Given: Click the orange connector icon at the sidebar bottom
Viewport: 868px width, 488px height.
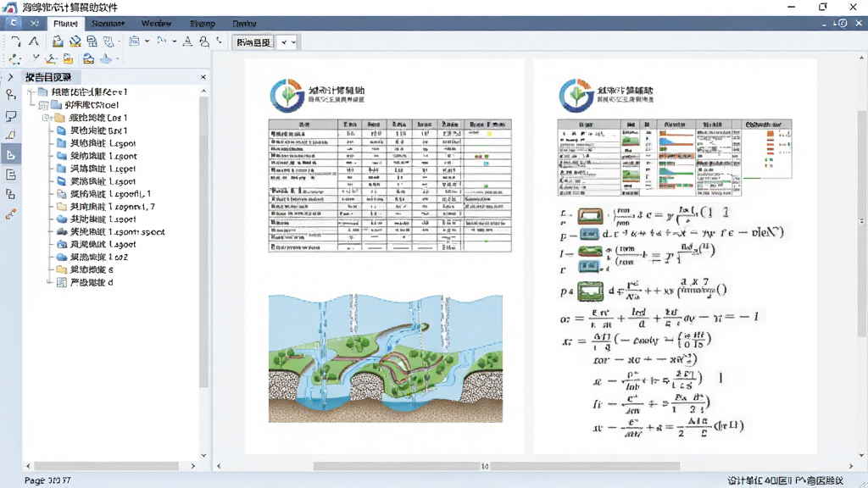Looking at the screenshot, I should pyautogui.click(x=10, y=214).
